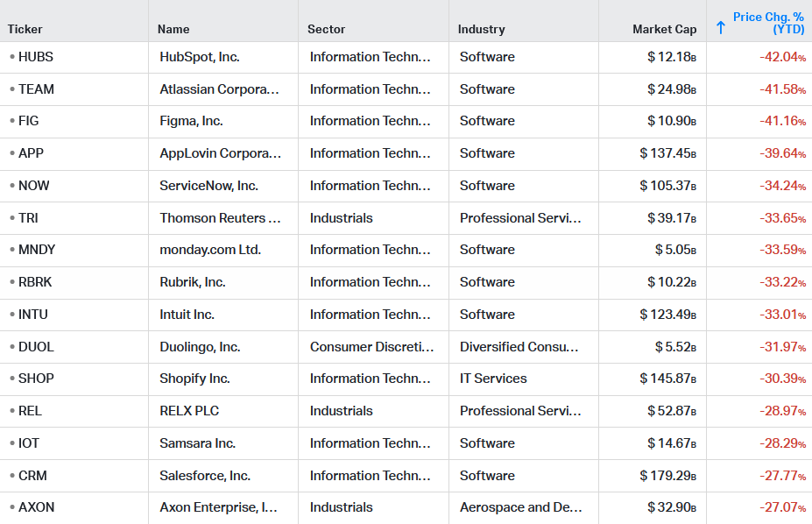Screen dimensions: 812x524
Task: Select the name HubSpot, Inc.
Action: click(x=200, y=57)
